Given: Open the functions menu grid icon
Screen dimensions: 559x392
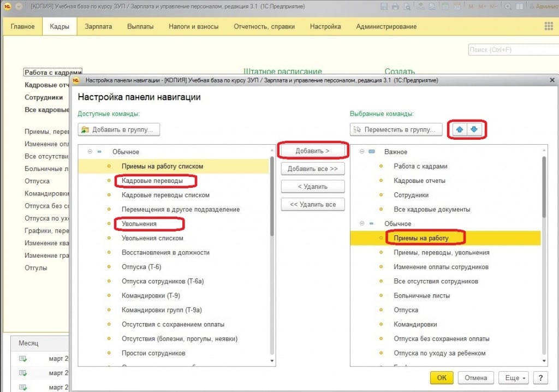Looking at the screenshot, I should tap(549, 26).
